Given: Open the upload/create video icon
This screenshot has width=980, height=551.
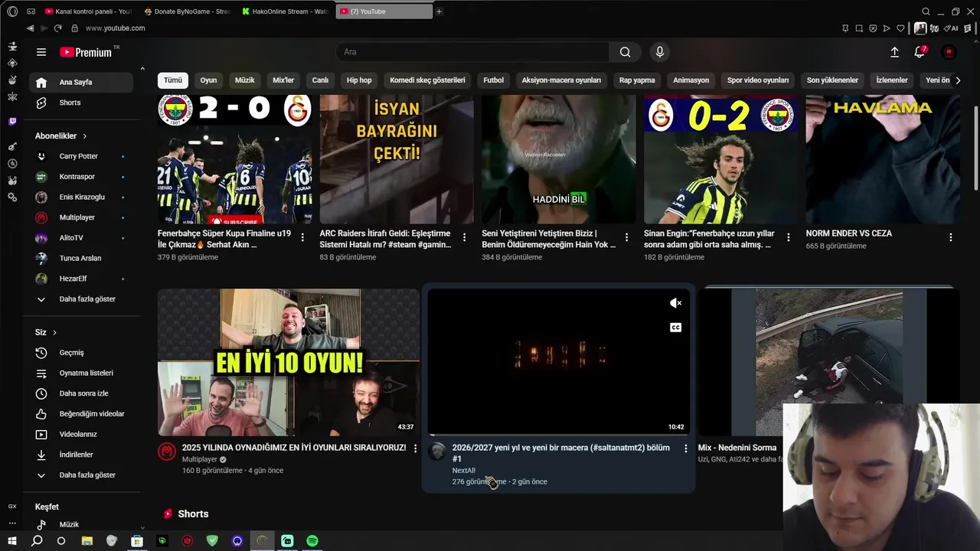Looking at the screenshot, I should point(894,52).
